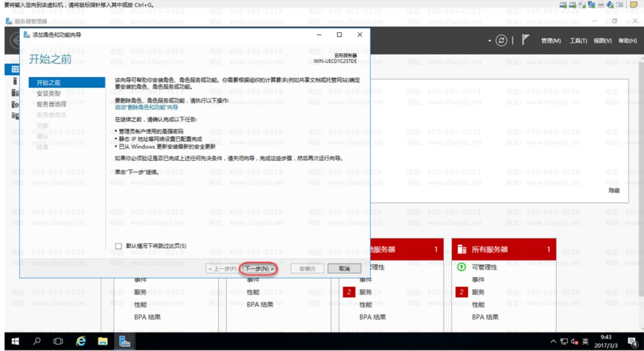Open the 所有服务器 tile header

[x=504, y=249]
